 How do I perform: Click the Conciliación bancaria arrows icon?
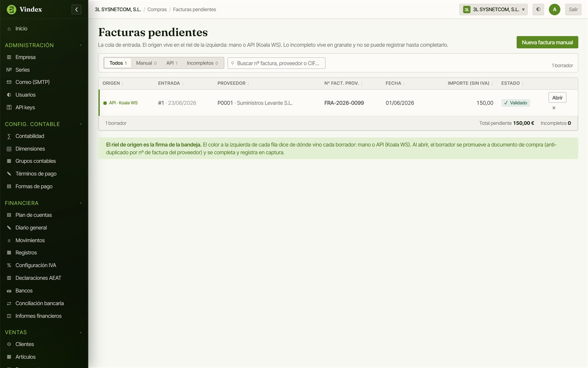point(9,303)
